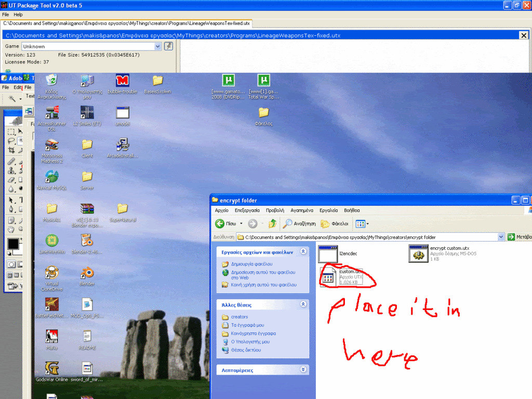Select the Rectangular Marquee tool in Photoshop
This screenshot has height=399, width=532.
[11, 132]
